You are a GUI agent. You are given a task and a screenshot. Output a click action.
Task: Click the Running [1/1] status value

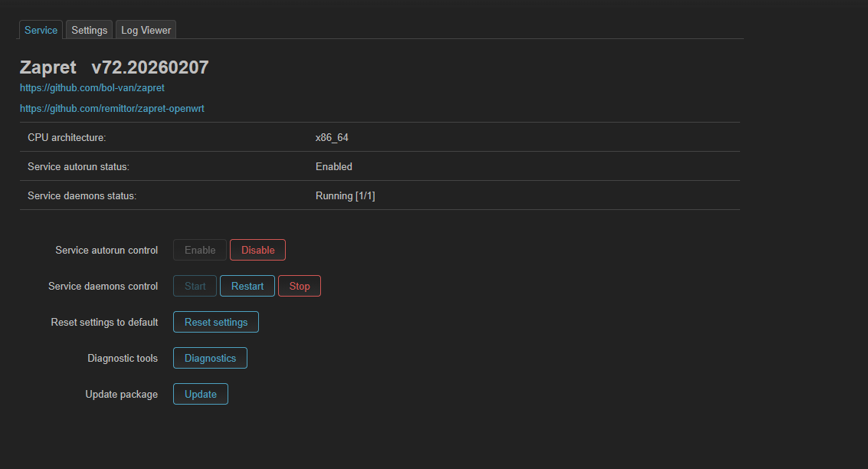pos(346,195)
